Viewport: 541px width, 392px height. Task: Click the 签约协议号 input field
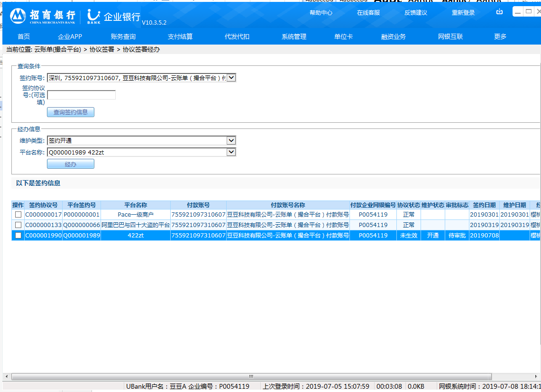tap(81, 95)
